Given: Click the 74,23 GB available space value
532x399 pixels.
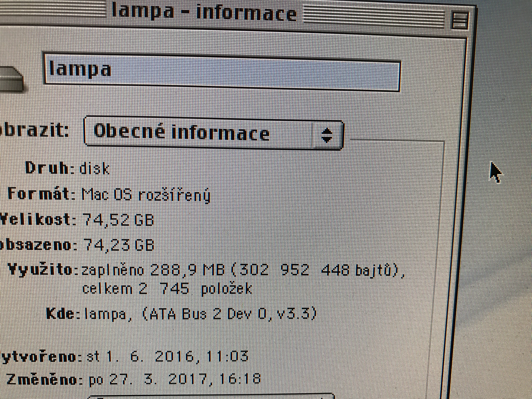Looking at the screenshot, I should 119,245.
